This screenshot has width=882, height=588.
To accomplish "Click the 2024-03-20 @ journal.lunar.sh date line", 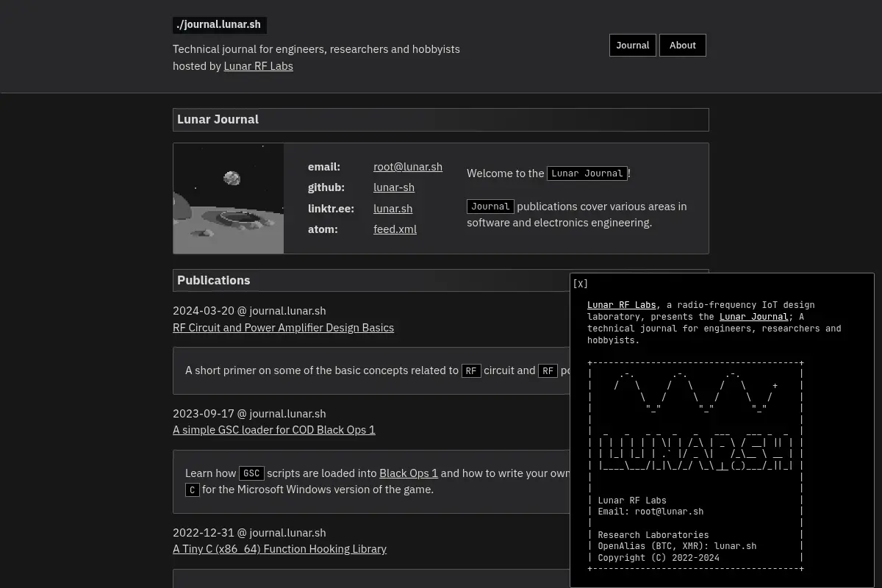I will pyautogui.click(x=249, y=311).
